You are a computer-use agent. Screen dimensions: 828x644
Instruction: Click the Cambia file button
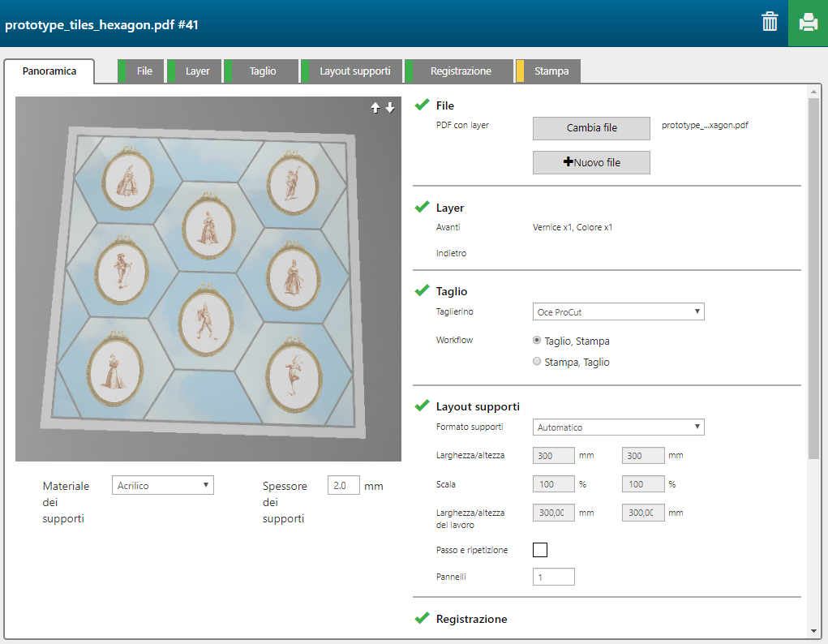tap(591, 128)
